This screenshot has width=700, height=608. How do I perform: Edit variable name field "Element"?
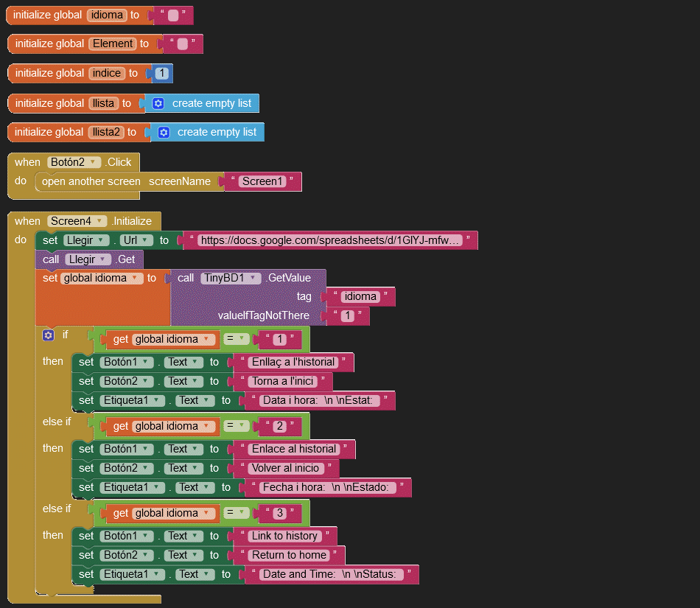(x=112, y=44)
